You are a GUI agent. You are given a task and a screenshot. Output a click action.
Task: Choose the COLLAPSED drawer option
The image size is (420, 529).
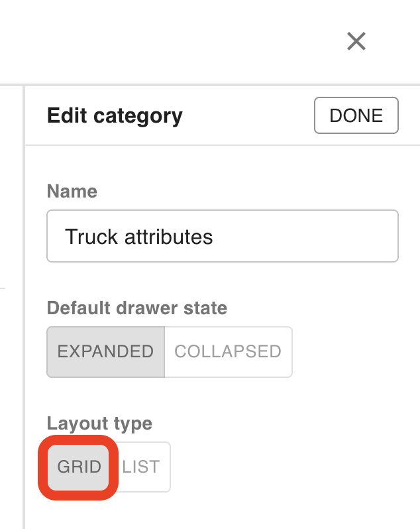click(x=228, y=351)
